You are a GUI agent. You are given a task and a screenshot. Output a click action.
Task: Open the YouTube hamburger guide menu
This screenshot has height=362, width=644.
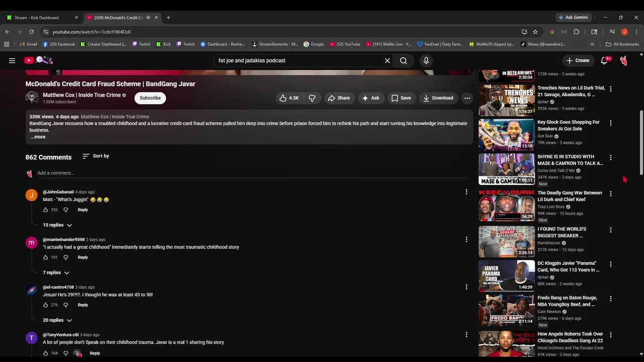[12, 60]
